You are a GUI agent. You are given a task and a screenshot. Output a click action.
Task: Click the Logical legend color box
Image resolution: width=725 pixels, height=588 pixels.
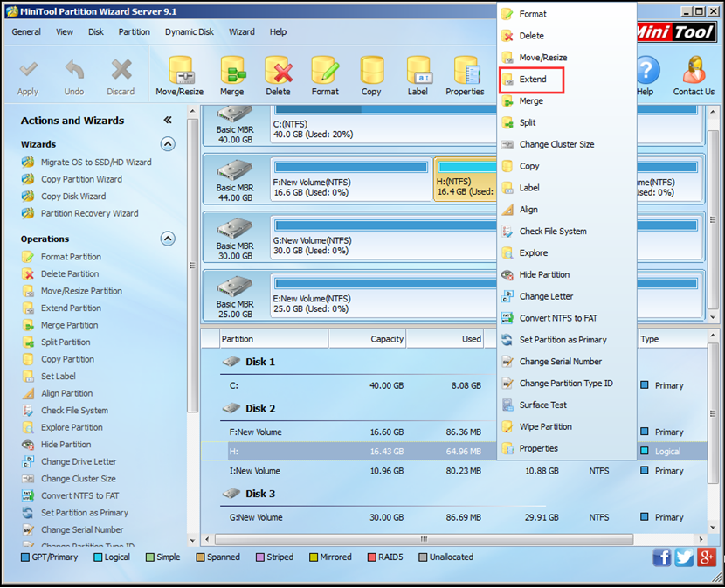[x=98, y=557]
